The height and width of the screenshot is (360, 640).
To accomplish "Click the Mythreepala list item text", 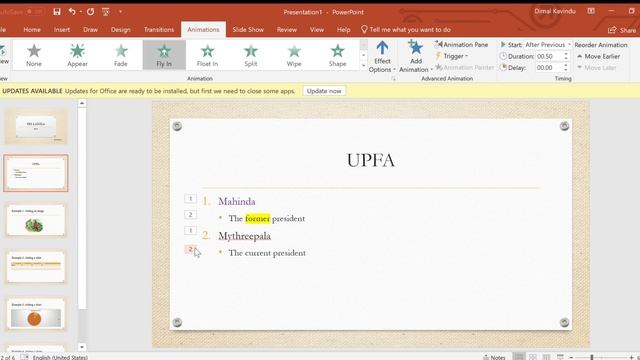I will [244, 236].
